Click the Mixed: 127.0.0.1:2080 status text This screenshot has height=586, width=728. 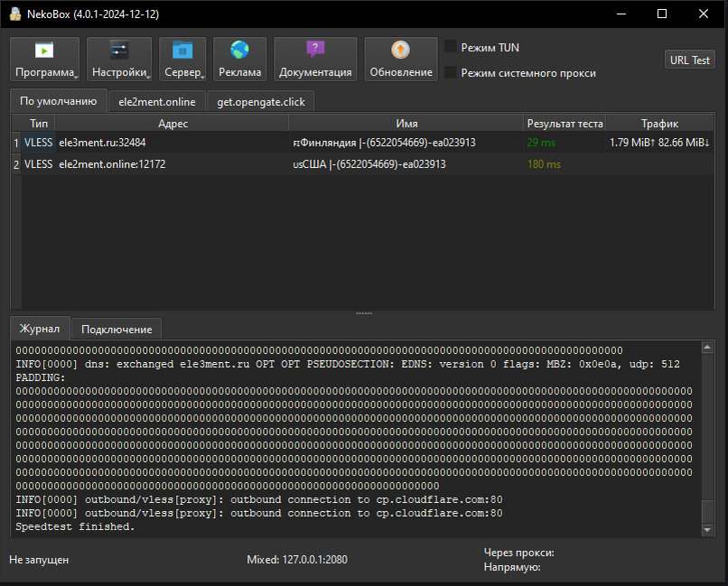tap(296, 560)
